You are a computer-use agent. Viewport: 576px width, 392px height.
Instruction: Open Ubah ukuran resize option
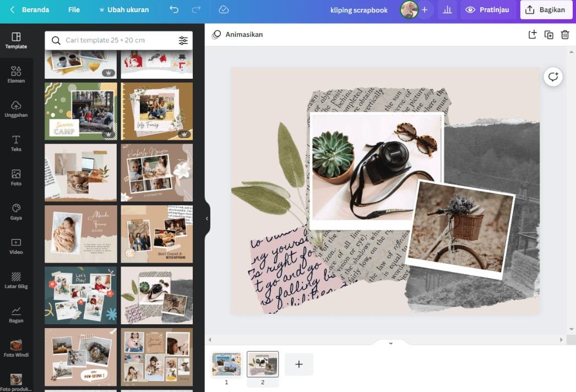pyautogui.click(x=124, y=9)
